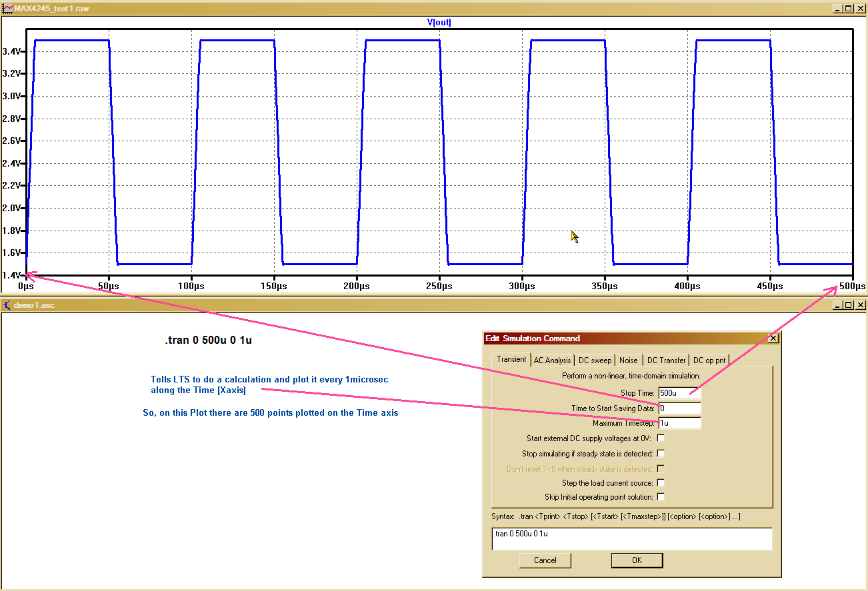Click the waveform icon of MAX4245_test1.raw window

(x=8, y=8)
